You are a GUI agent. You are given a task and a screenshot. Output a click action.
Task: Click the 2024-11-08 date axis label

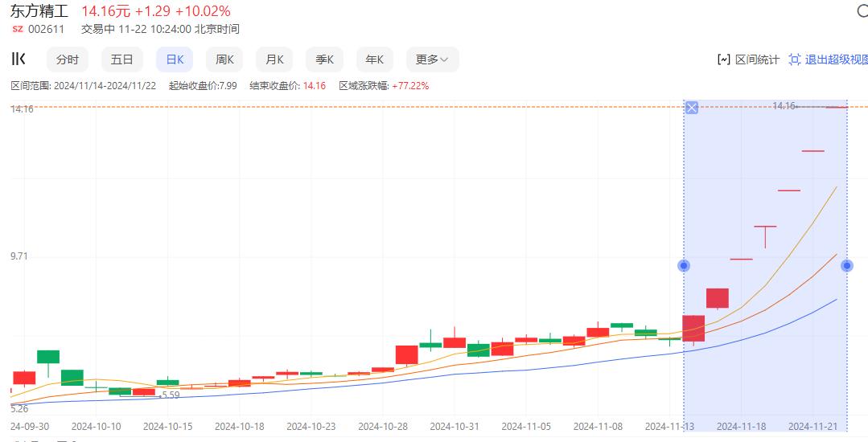[599, 427]
